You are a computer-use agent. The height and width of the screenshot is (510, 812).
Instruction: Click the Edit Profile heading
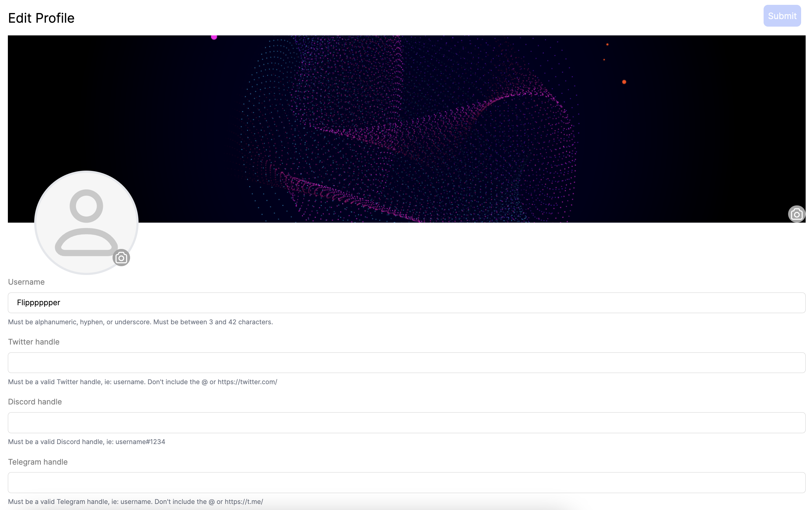[41, 18]
